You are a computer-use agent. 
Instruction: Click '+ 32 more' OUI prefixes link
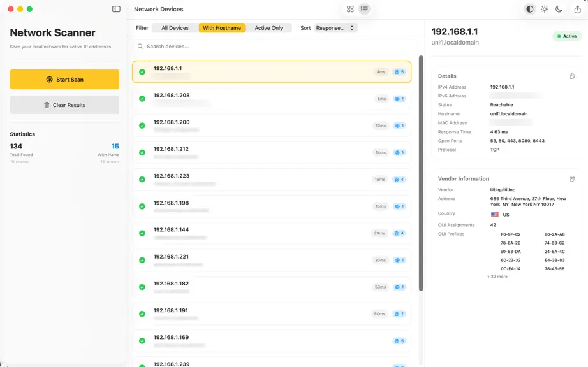[497, 277]
